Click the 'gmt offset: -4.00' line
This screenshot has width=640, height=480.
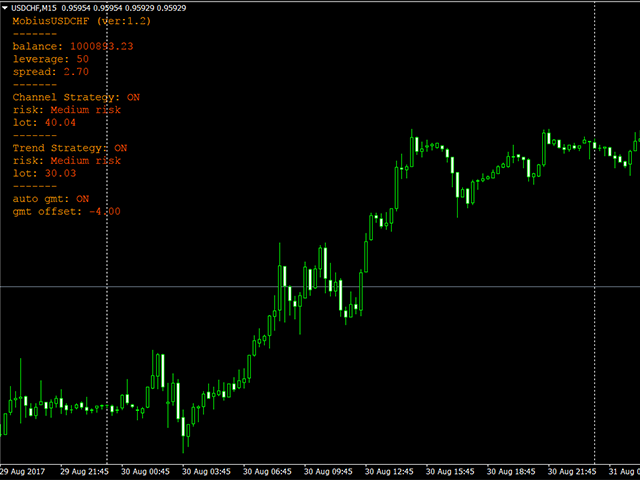(67, 211)
